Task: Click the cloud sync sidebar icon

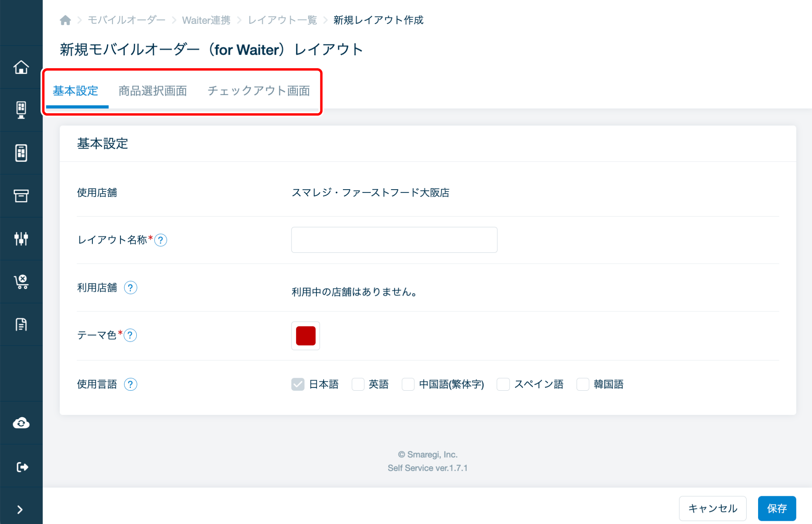Action: coord(21,423)
